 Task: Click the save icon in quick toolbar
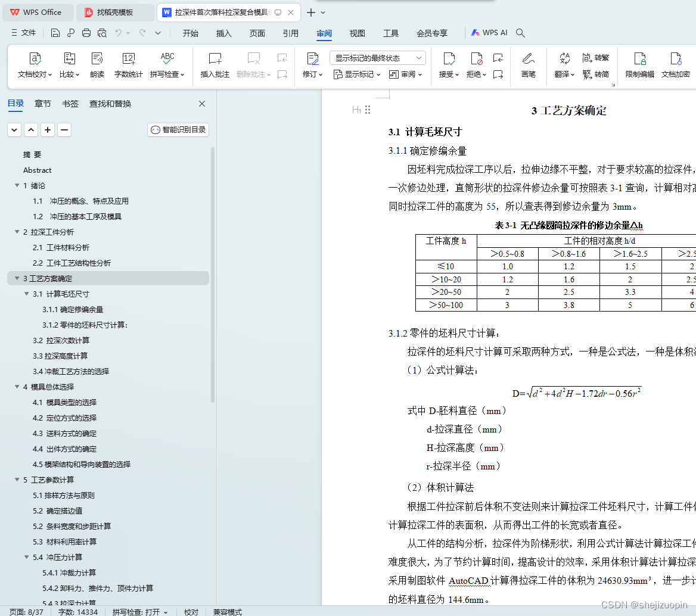pyautogui.click(x=55, y=33)
